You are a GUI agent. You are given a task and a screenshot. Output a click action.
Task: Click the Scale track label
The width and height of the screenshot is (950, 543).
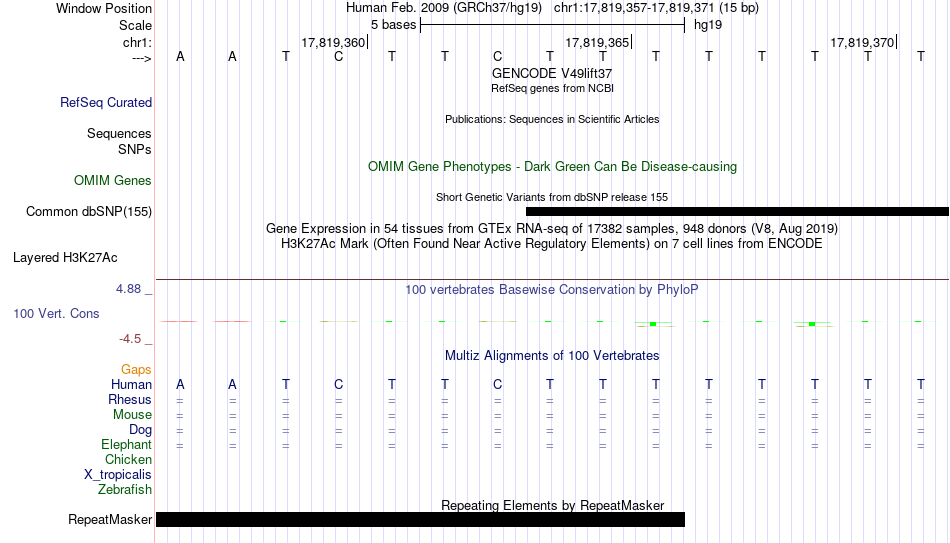pos(135,25)
